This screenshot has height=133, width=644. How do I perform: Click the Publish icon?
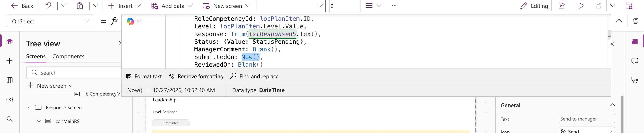[629, 6]
